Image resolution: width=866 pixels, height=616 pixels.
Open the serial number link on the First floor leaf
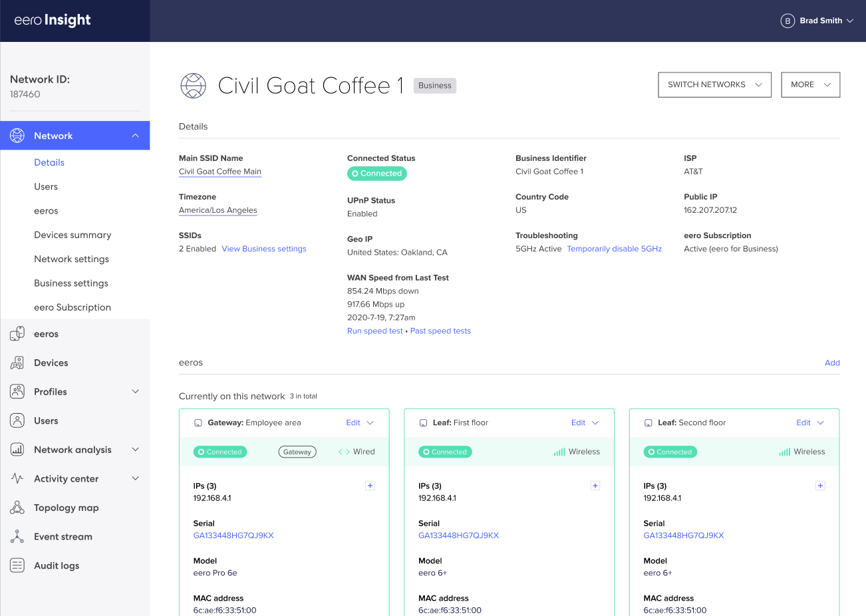[x=458, y=535]
